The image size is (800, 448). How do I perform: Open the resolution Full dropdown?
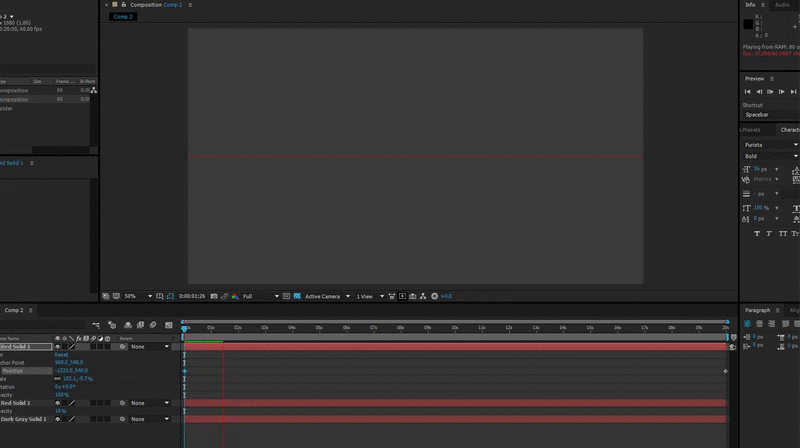(x=261, y=296)
